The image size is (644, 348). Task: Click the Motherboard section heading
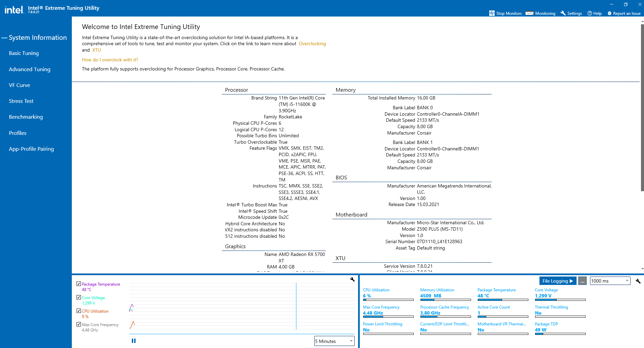click(351, 215)
